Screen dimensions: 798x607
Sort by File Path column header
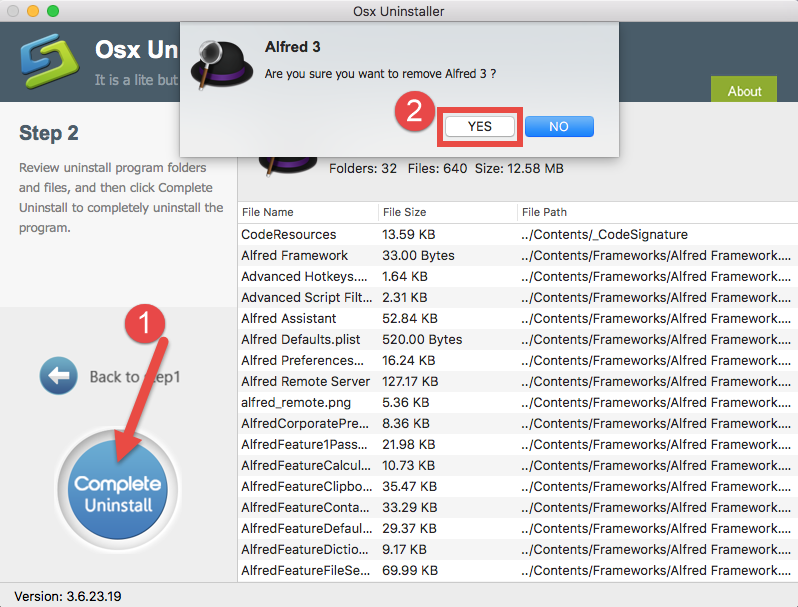[658, 212]
